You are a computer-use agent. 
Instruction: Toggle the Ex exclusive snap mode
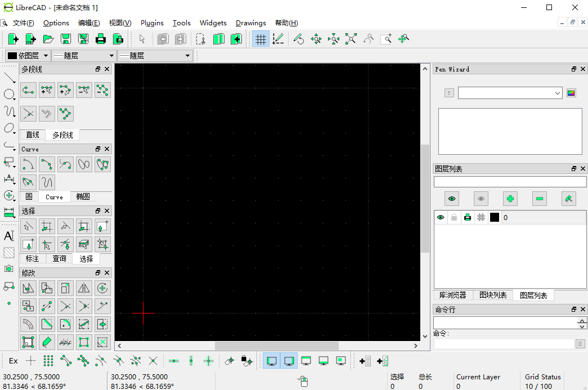click(14, 361)
